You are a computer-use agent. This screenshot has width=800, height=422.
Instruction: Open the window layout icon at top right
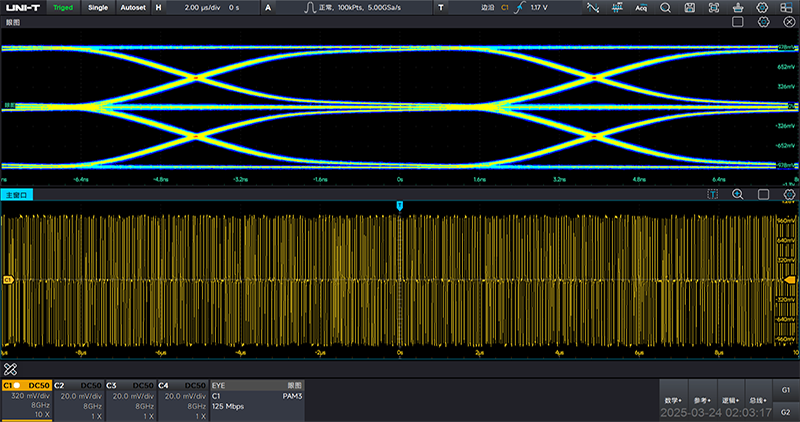coord(786,7)
